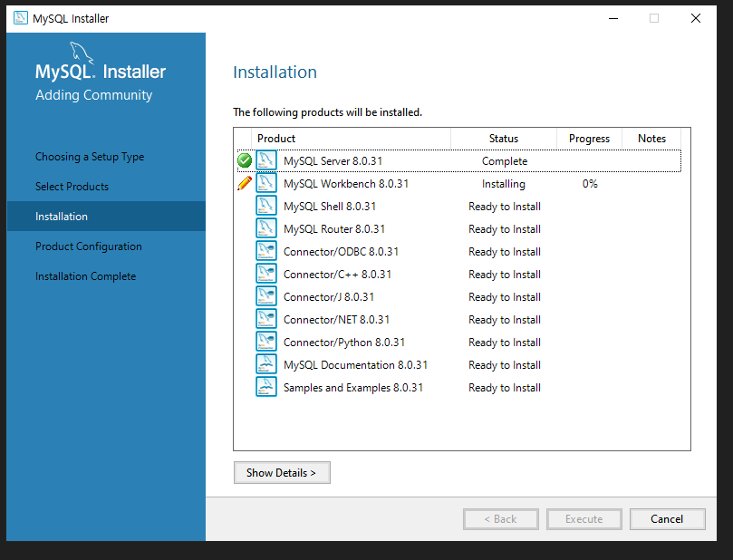
Task: Click the Status column header
Action: [504, 139]
